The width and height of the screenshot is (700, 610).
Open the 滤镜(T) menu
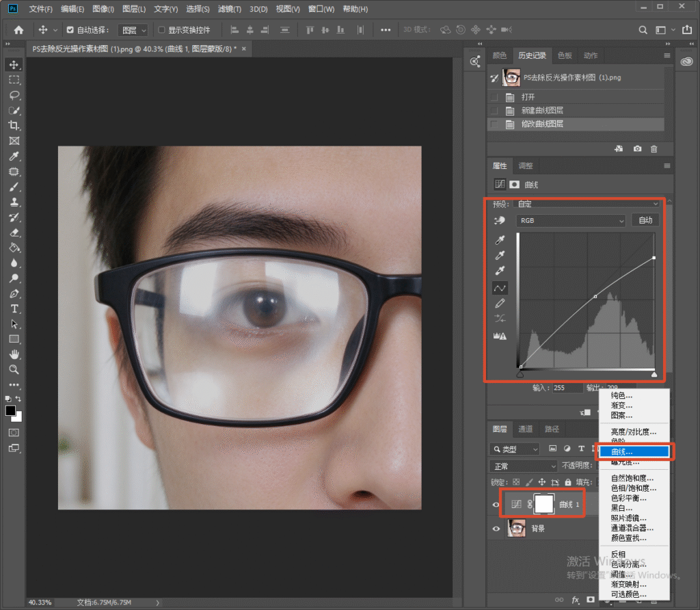pyautogui.click(x=230, y=9)
